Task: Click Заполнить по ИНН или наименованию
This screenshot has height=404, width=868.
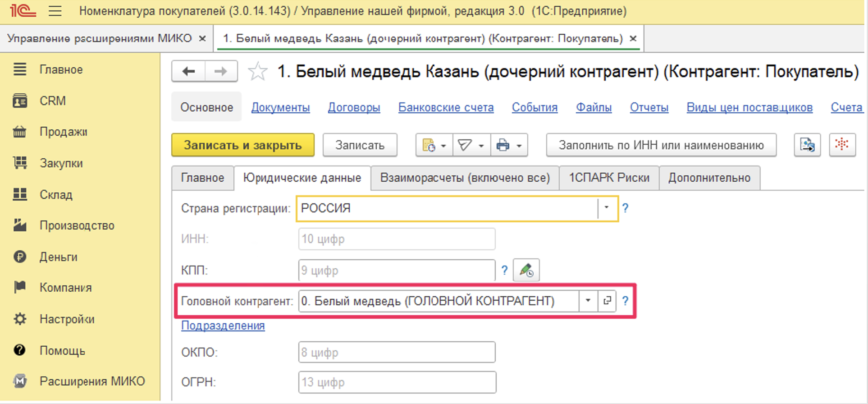Action: [x=661, y=145]
